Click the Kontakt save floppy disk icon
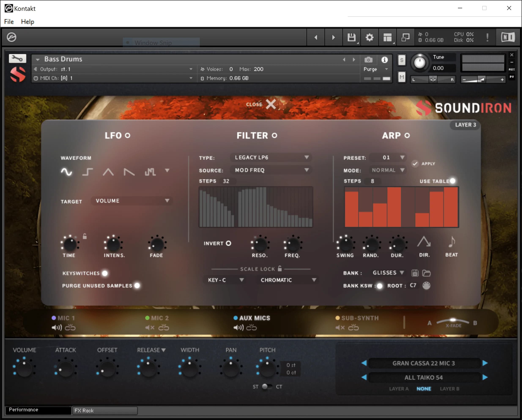 351,37
